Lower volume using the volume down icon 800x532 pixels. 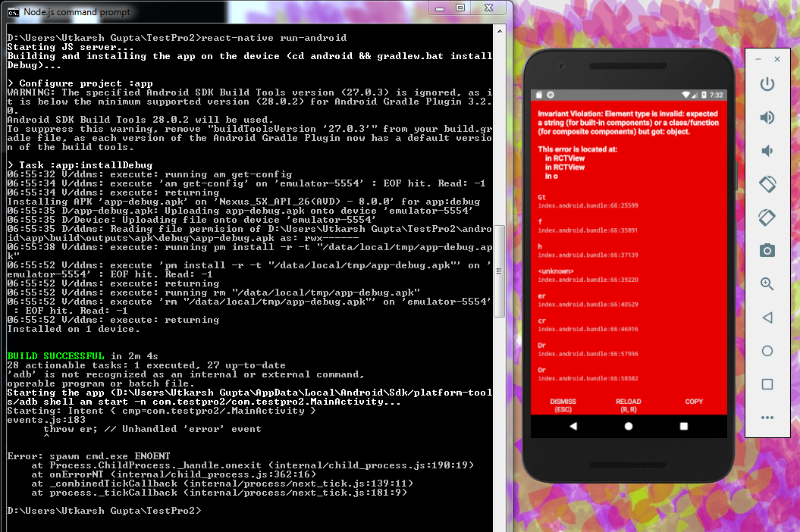pos(767,151)
